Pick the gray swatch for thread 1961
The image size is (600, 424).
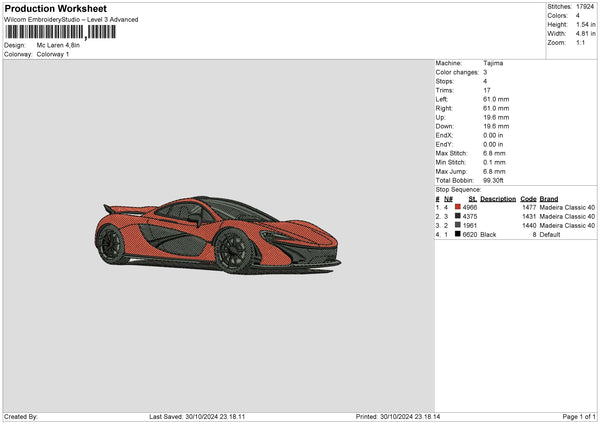click(x=458, y=225)
